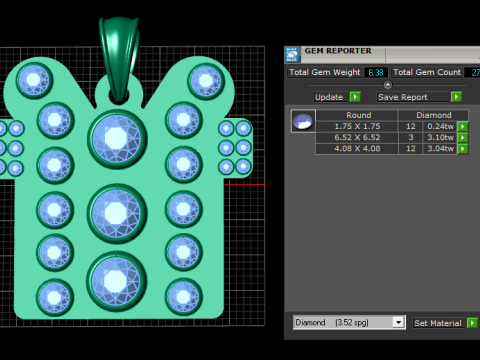Click the Set Material button
The width and height of the screenshot is (480, 360).
[438, 323]
